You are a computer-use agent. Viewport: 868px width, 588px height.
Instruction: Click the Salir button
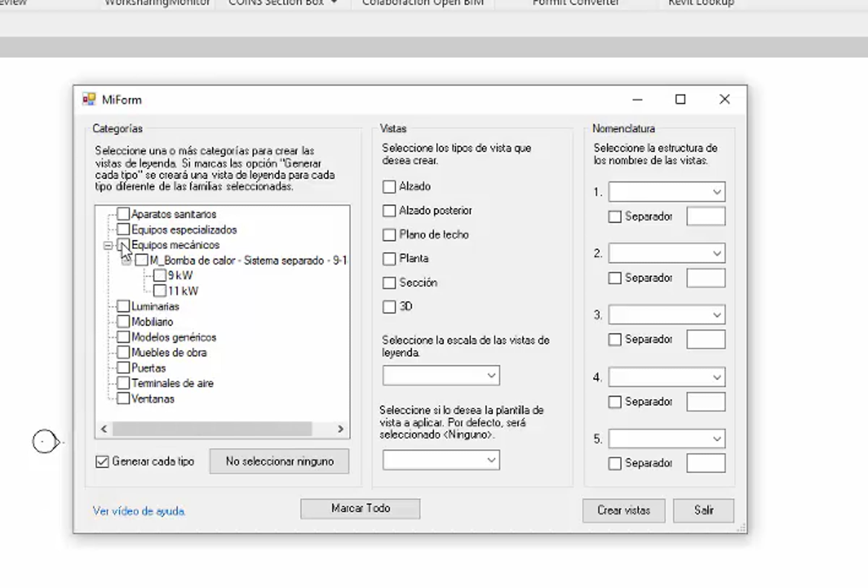(704, 510)
